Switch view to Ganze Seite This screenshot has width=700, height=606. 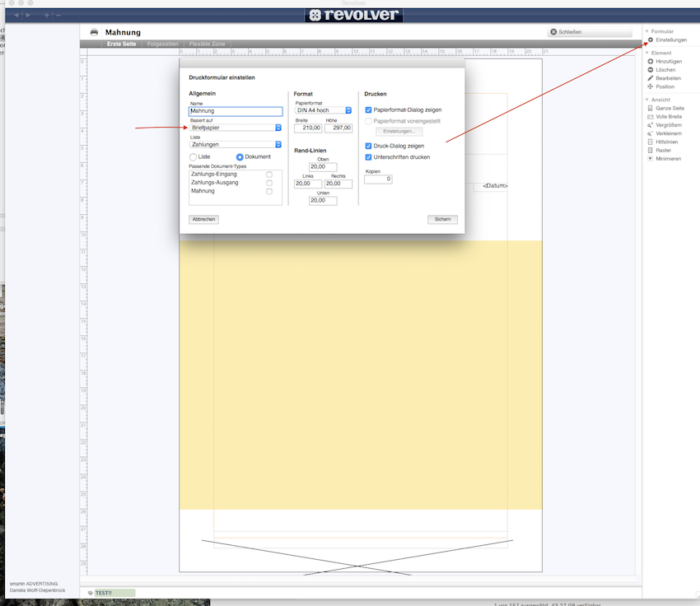(x=651, y=108)
